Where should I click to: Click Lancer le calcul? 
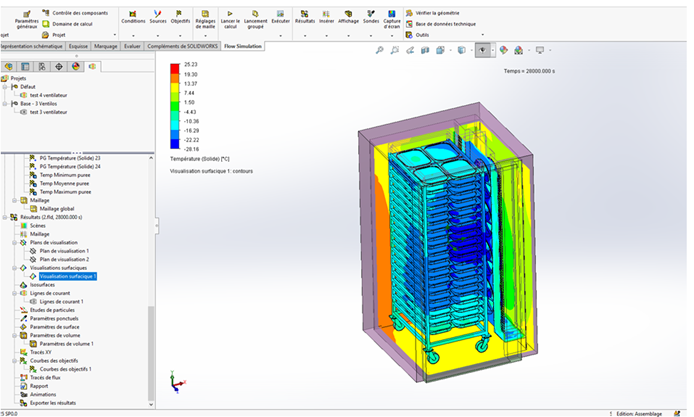pos(230,20)
